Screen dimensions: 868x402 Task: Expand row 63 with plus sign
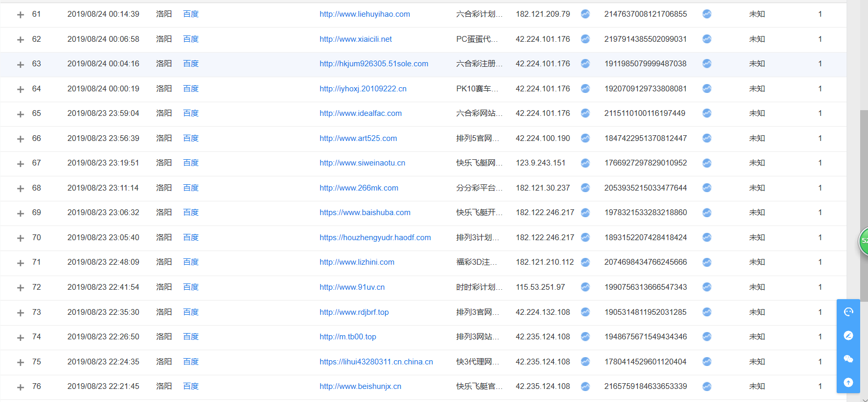20,64
